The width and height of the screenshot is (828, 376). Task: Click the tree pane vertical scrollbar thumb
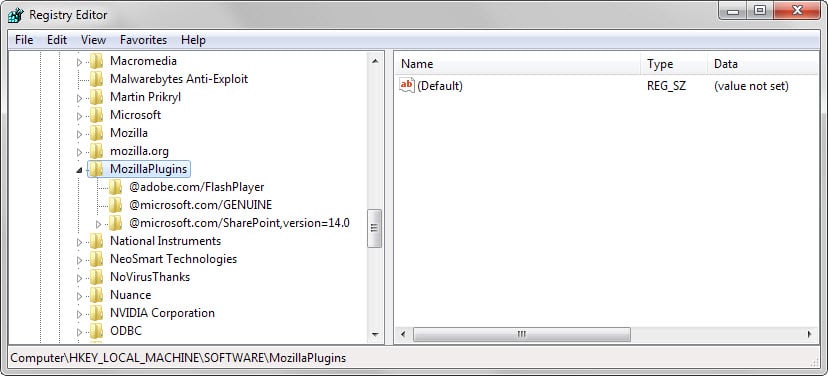375,228
